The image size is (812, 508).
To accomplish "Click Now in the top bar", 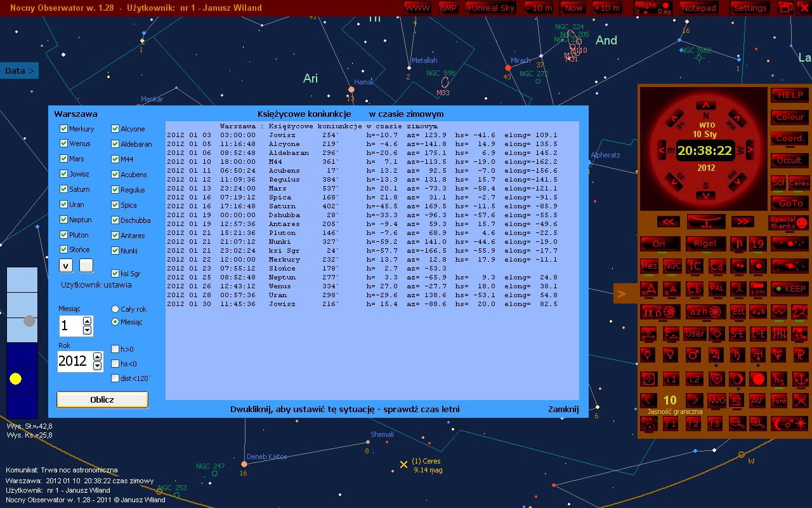I will (573, 8).
